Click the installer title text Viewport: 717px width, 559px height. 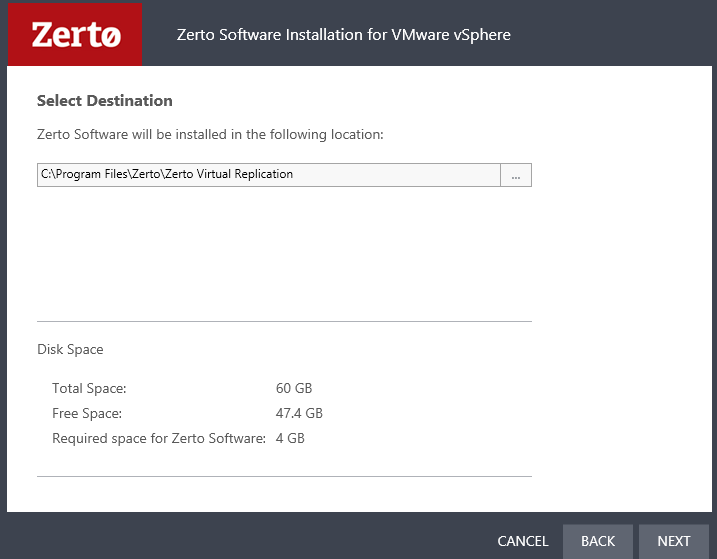[343, 35]
